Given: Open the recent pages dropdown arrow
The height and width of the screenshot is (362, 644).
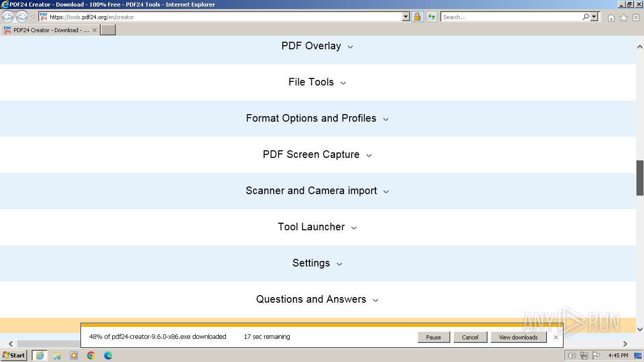Looking at the screenshot, I should pyautogui.click(x=33, y=17).
